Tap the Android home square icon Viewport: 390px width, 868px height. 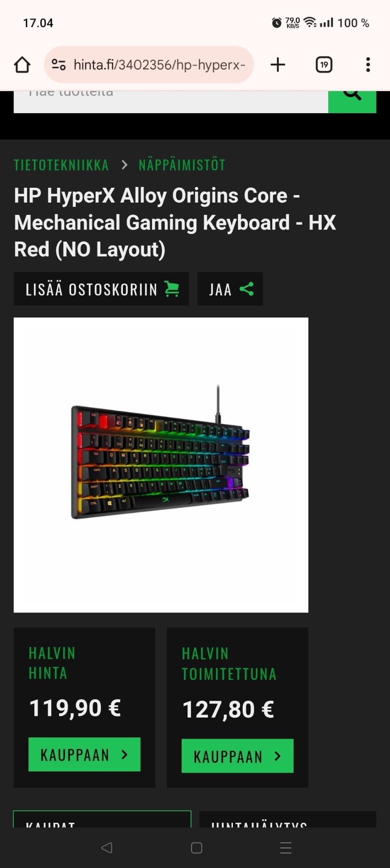196,848
